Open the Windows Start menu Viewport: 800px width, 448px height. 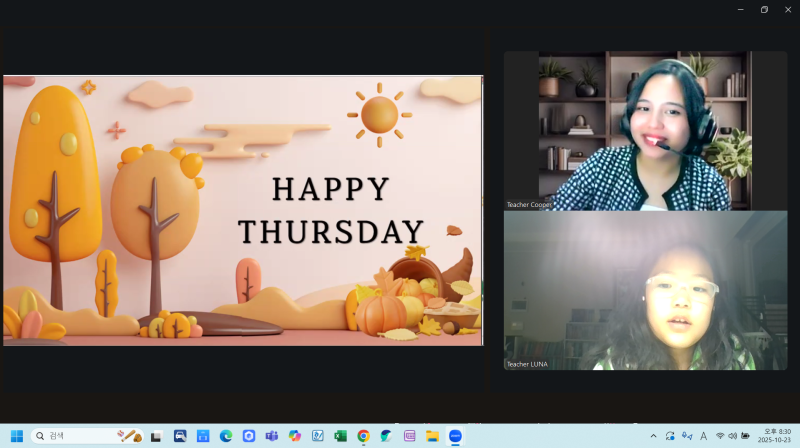tap(16, 436)
